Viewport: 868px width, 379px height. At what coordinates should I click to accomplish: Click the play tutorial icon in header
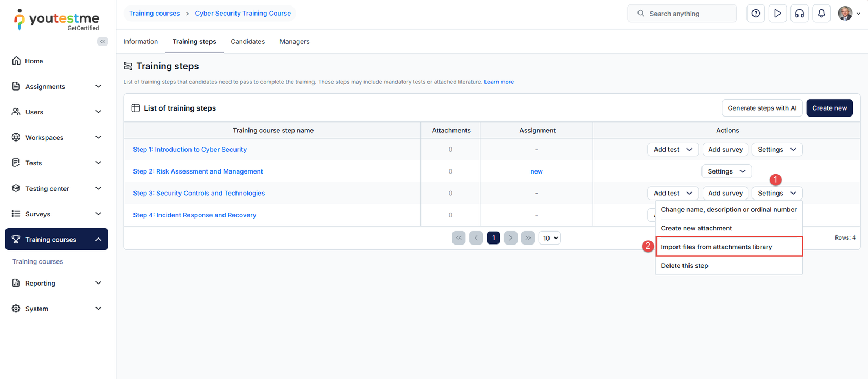click(x=777, y=14)
